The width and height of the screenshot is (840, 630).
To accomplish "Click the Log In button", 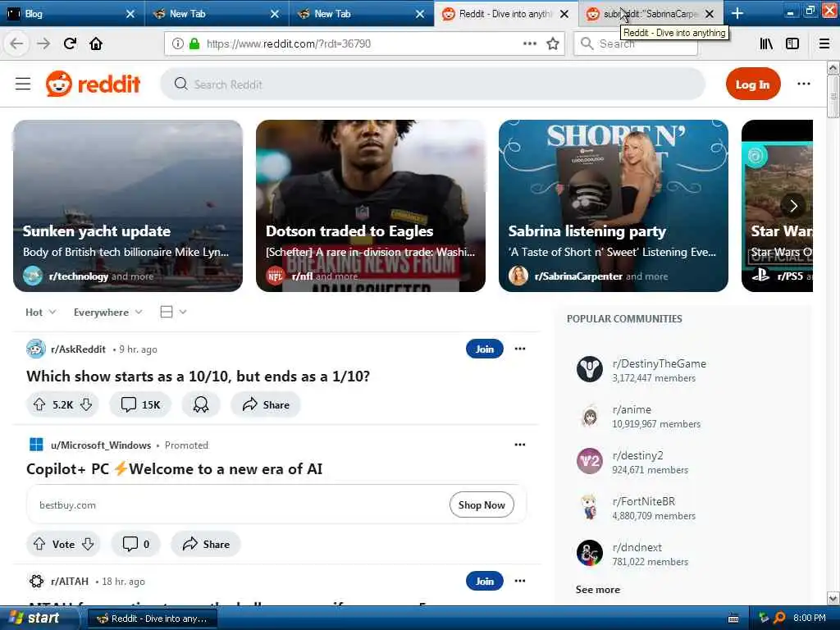I will point(753,84).
